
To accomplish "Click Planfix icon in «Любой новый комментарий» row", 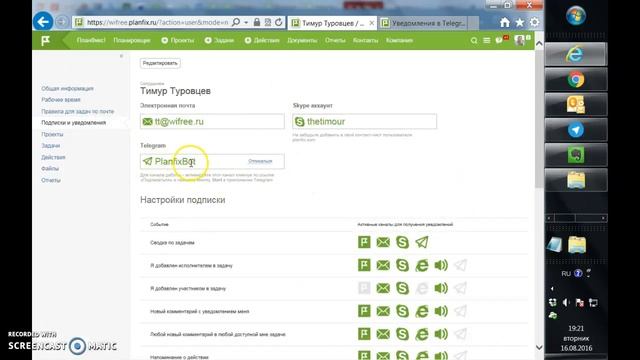I will tap(364, 334).
